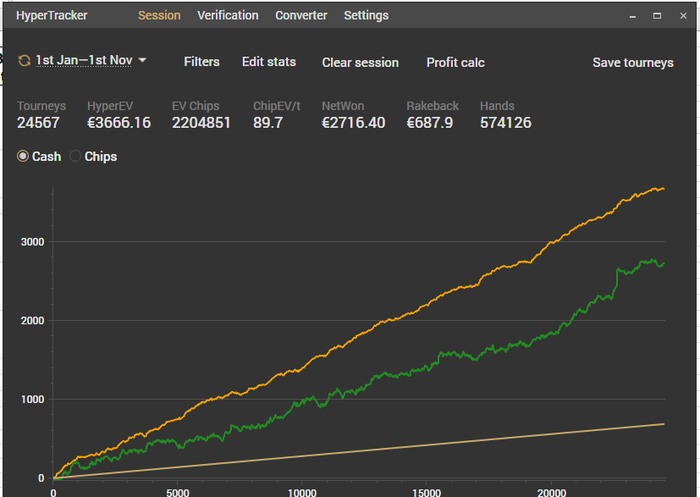The width and height of the screenshot is (700, 497).
Task: Minimize the HyperTracker window
Action: click(633, 17)
